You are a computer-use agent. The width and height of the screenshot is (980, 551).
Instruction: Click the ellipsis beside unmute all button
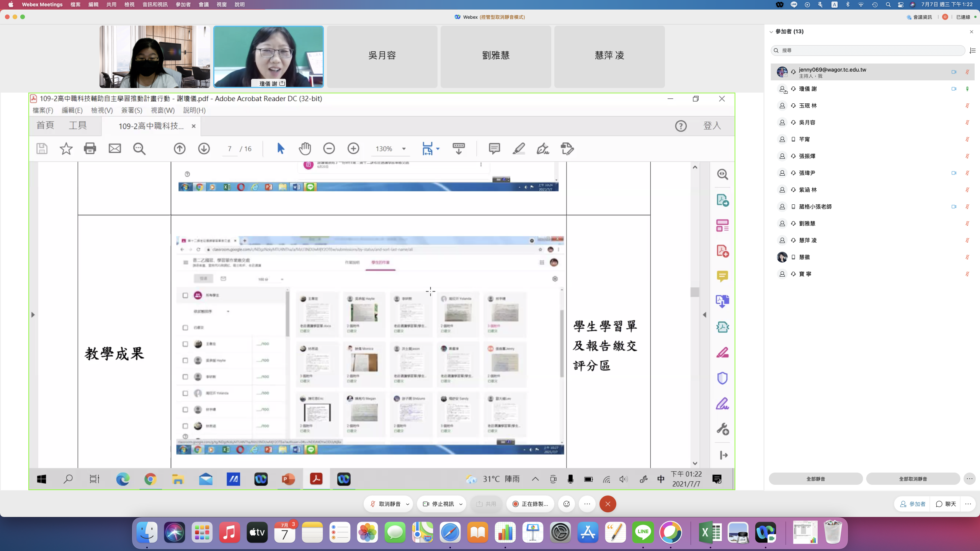pyautogui.click(x=969, y=479)
